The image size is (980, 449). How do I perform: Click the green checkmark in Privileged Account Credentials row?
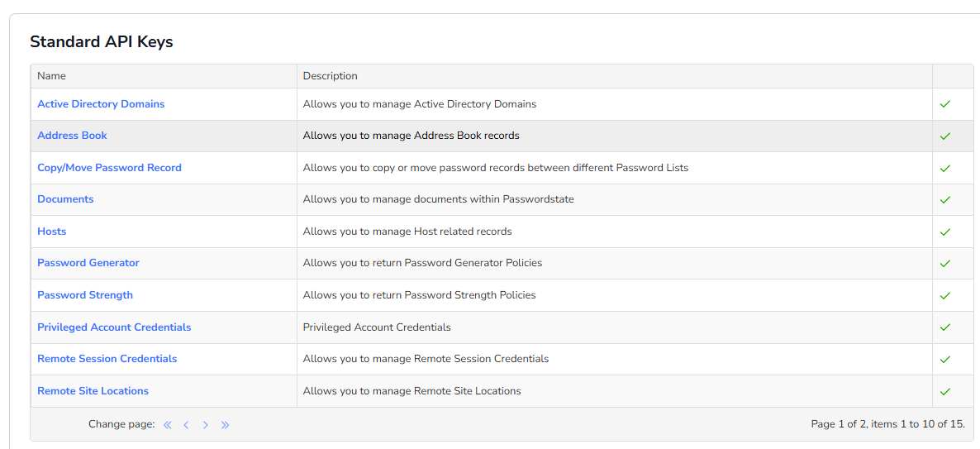coord(945,327)
